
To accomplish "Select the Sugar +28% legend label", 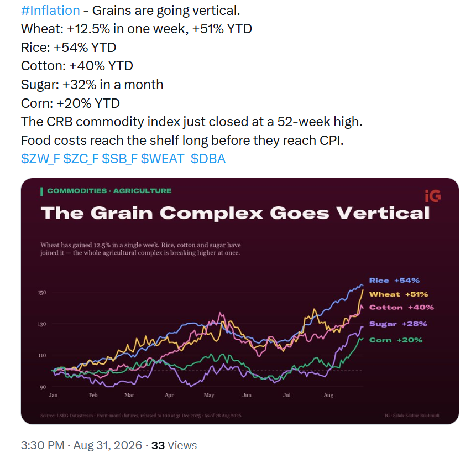I will pyautogui.click(x=398, y=324).
